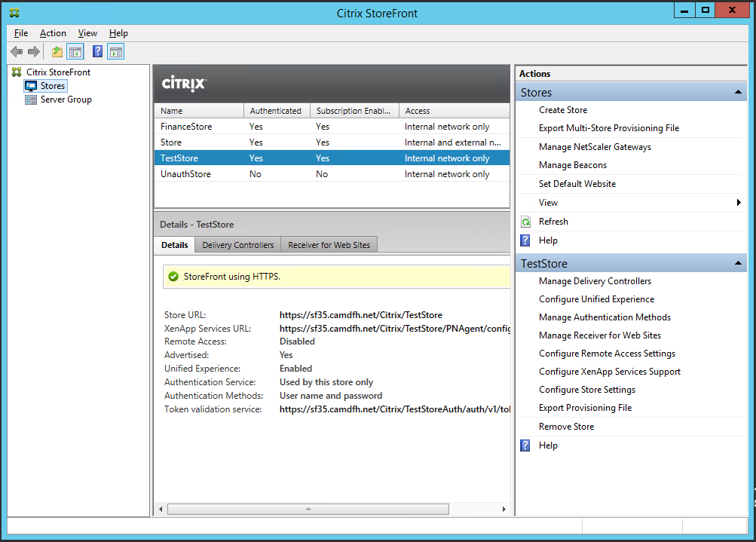Toggle Show/Hide Action Pane toolbar button
The height and width of the screenshot is (542, 756).
point(115,52)
